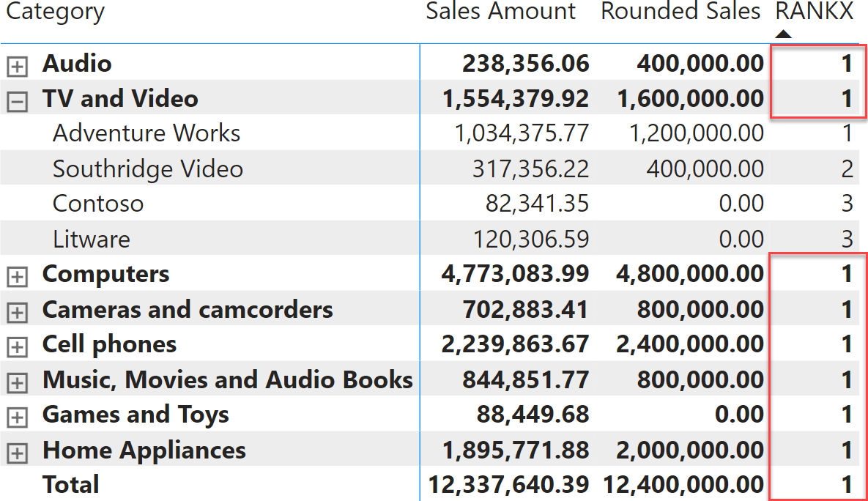Select the Adventure Works brand row

pos(429,133)
